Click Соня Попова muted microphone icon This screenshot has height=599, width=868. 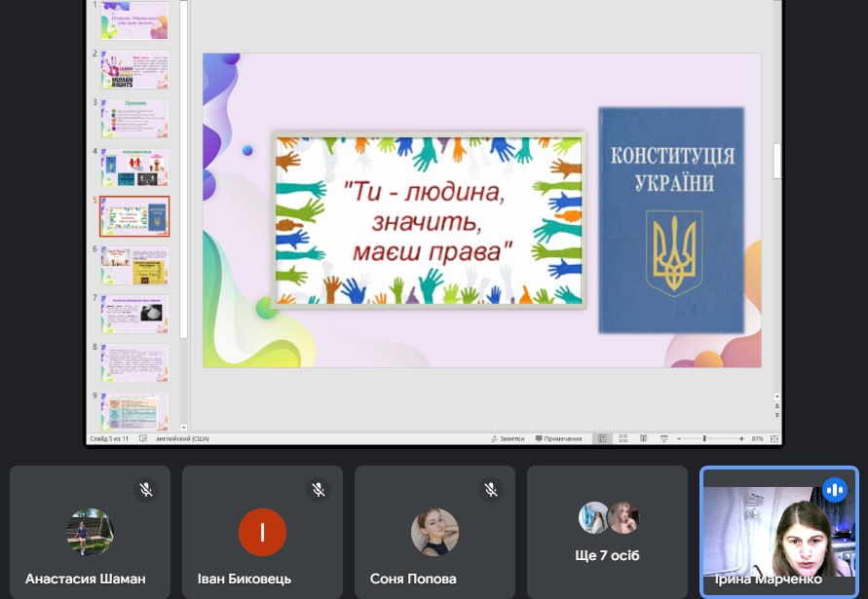491,490
